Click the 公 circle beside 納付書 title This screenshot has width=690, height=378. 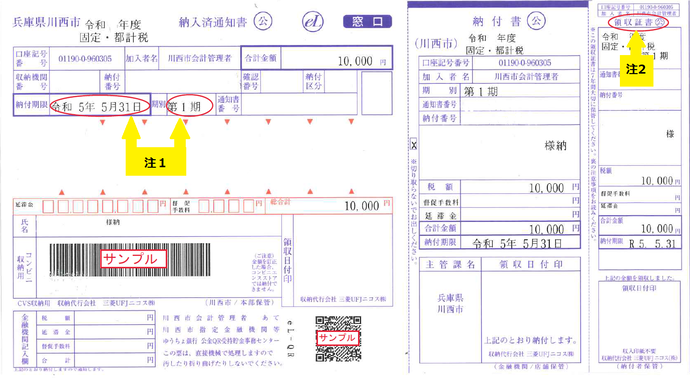tap(536, 20)
